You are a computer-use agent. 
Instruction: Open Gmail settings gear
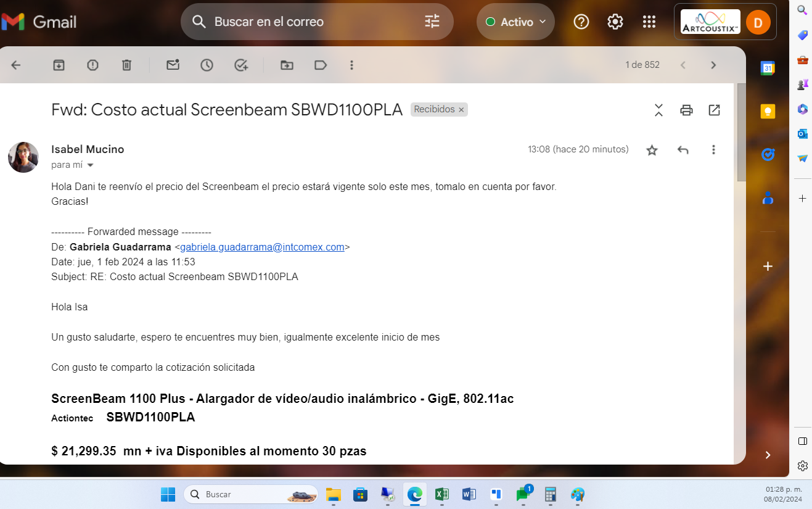(615, 22)
